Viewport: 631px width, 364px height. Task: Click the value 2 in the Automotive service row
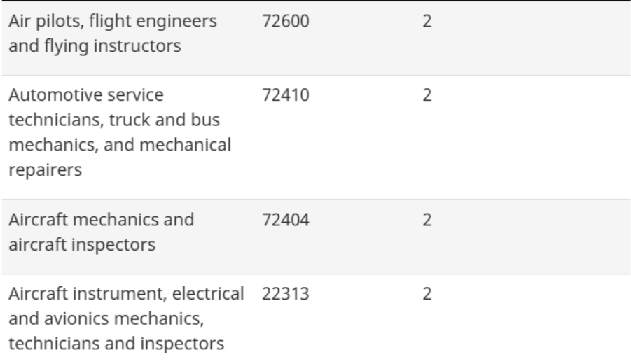coord(426,94)
